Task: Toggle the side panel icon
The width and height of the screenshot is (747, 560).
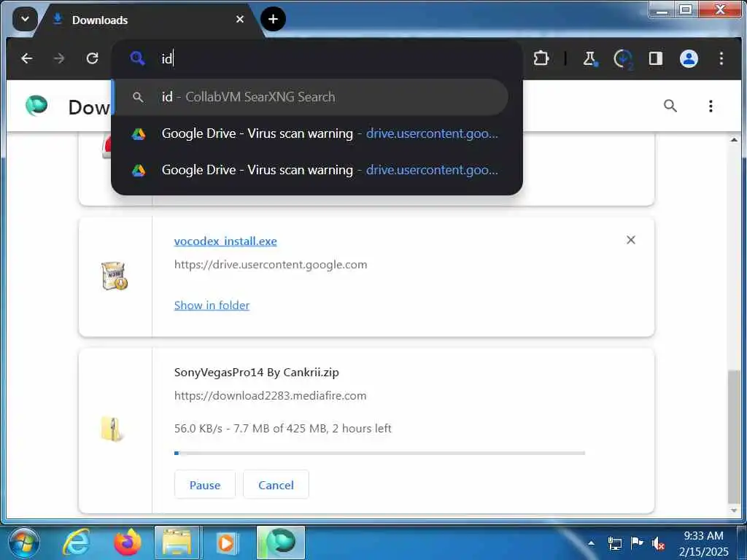Action: (656, 58)
